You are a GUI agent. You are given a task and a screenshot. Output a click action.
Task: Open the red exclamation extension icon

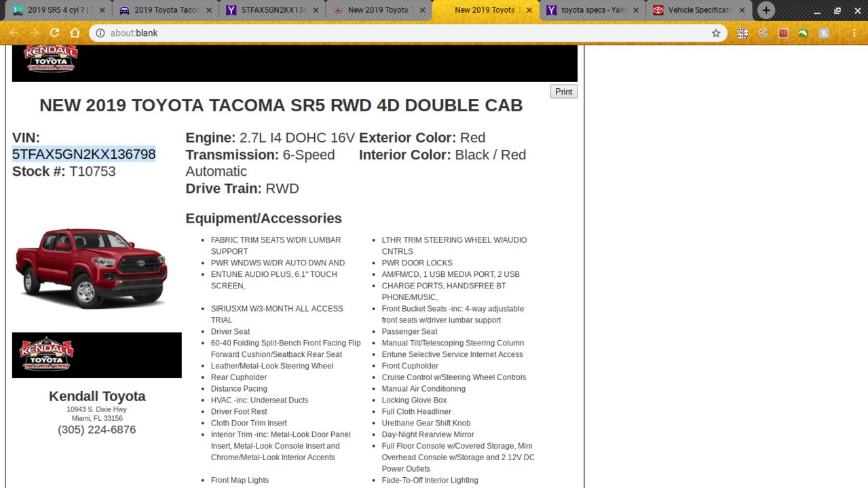(x=783, y=33)
